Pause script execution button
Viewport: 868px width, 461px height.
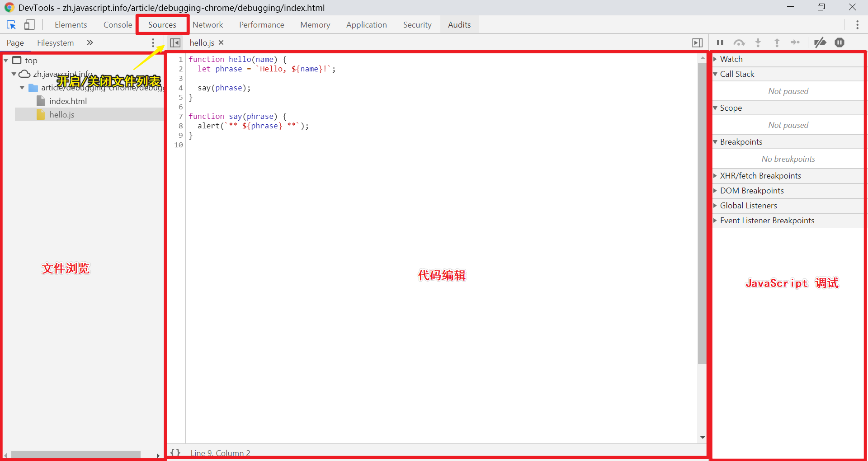pyautogui.click(x=720, y=42)
